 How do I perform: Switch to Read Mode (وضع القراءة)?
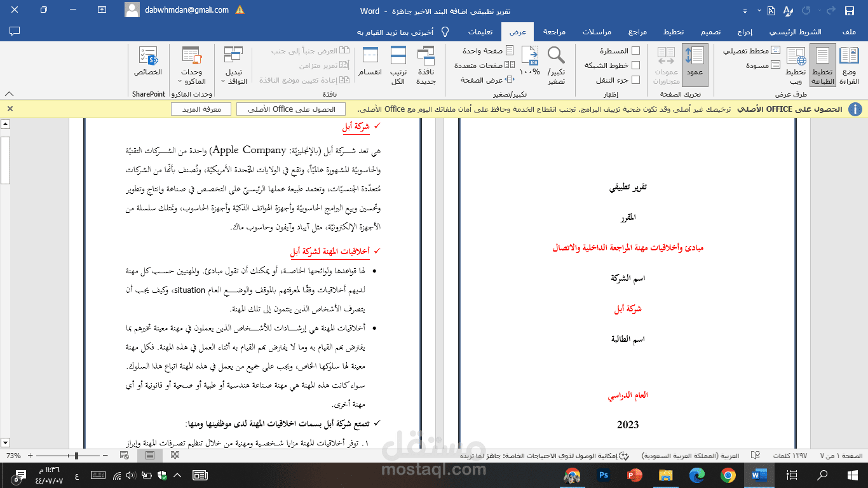[849, 66]
